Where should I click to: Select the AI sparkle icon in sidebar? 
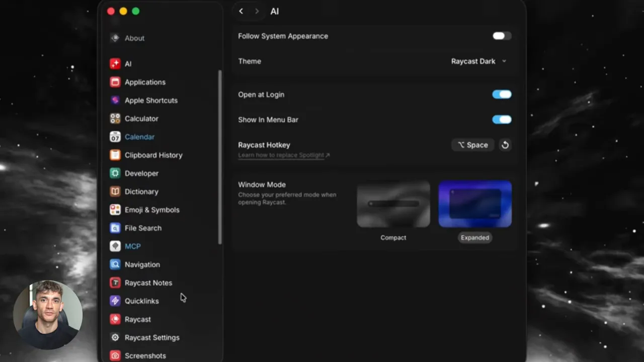[x=115, y=64]
